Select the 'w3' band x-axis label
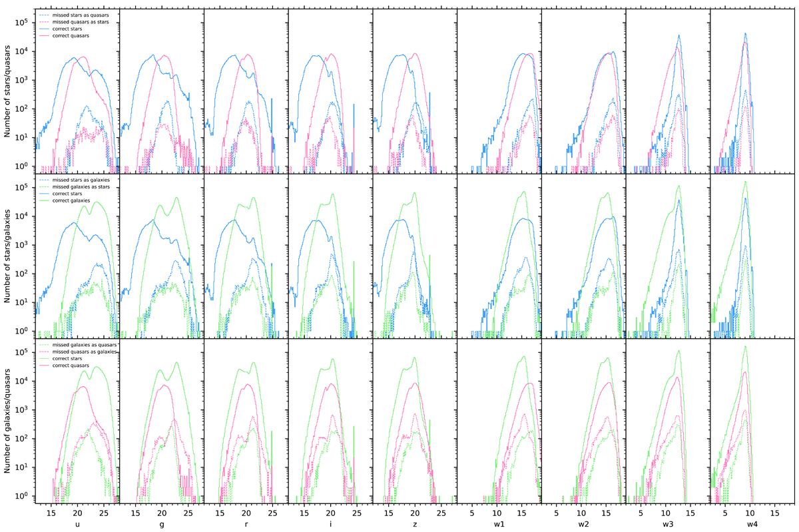 668,524
